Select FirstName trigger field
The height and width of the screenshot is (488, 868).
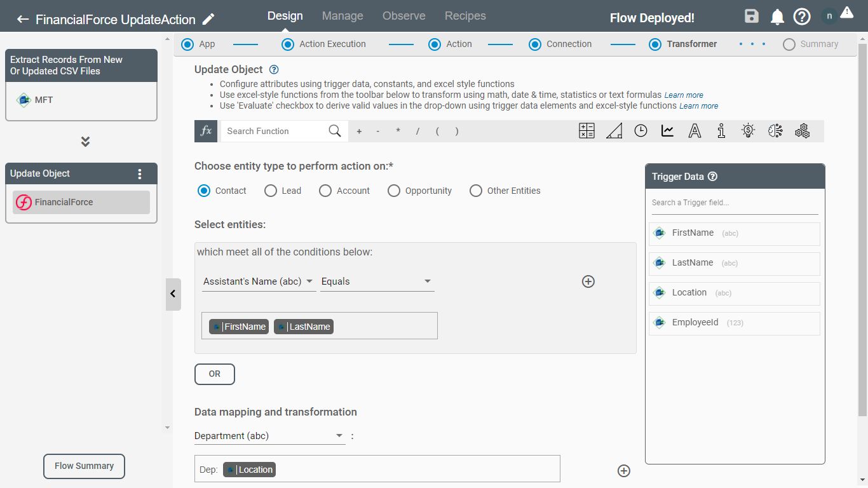pyautogui.click(x=735, y=234)
